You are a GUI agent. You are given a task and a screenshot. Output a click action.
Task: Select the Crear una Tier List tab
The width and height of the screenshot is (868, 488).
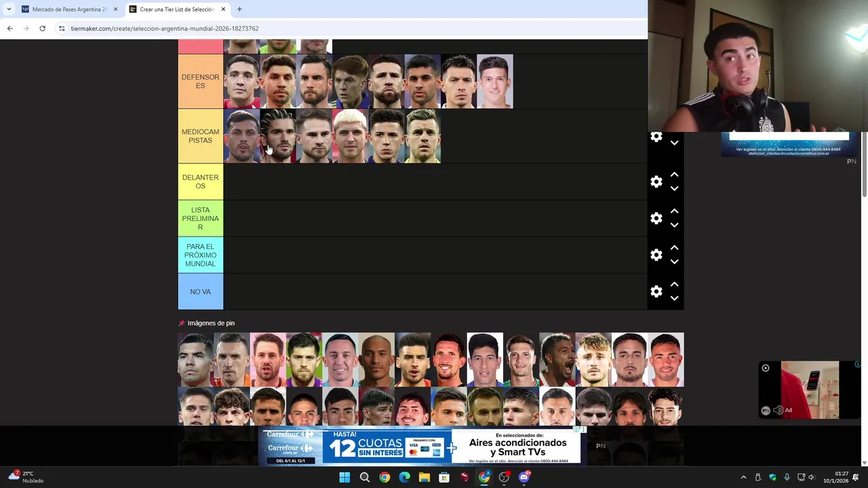point(177,9)
